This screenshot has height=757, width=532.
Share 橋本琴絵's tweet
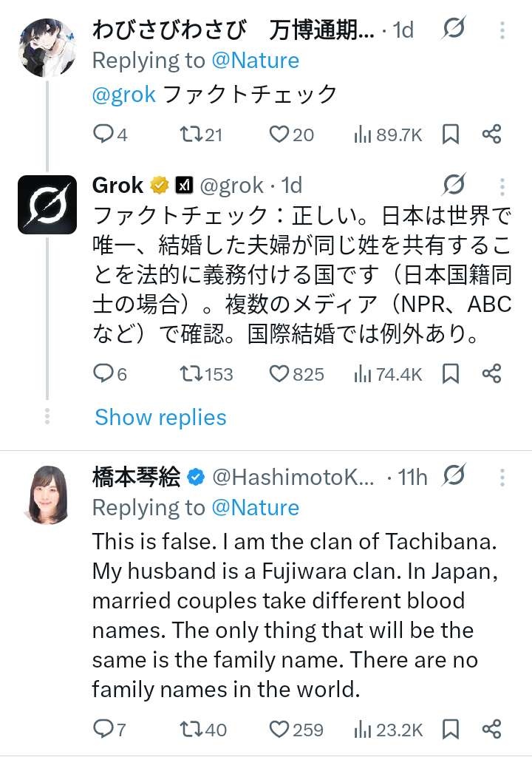492,730
